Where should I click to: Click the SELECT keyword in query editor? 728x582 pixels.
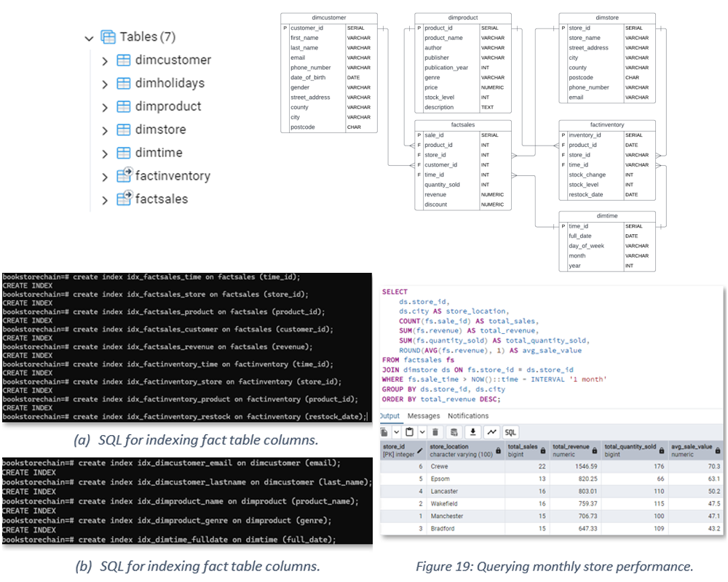click(395, 292)
